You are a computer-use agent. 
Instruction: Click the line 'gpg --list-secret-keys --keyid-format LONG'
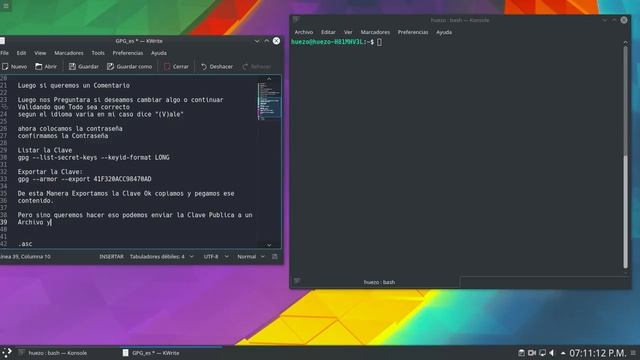point(93,157)
